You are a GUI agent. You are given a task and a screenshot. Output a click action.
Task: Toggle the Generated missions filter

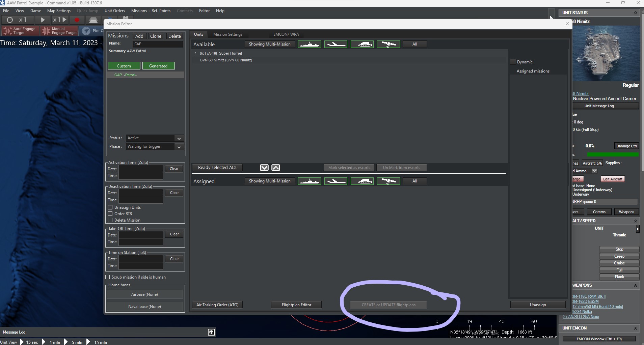coord(158,66)
